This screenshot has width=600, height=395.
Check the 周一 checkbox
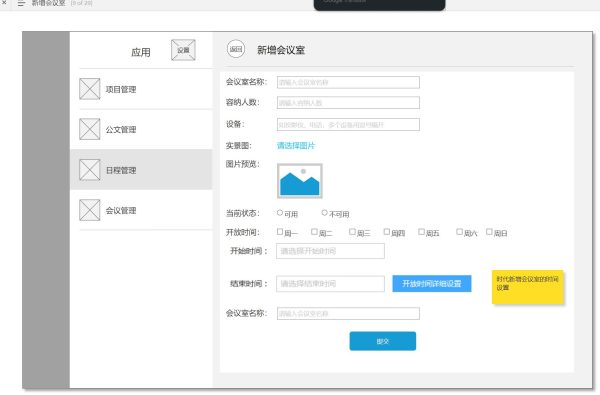coord(280,232)
